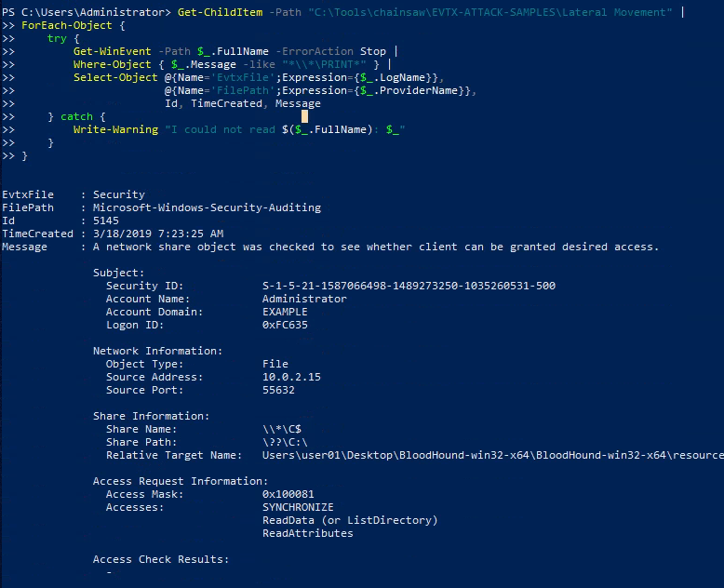Click the TimeCreated 3/18/2019 timestamp
The image size is (724, 588).
tap(158, 234)
